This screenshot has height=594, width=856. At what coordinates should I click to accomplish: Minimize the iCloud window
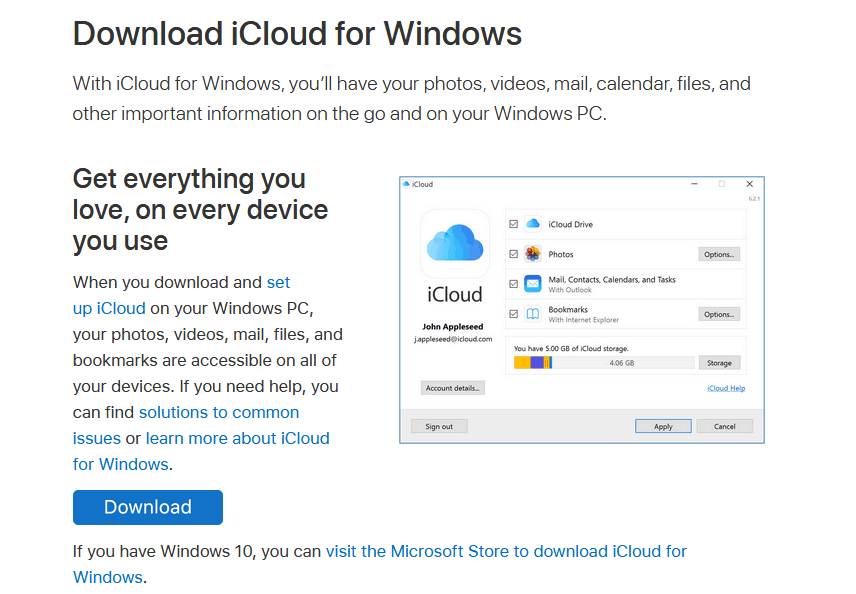pyautogui.click(x=694, y=184)
